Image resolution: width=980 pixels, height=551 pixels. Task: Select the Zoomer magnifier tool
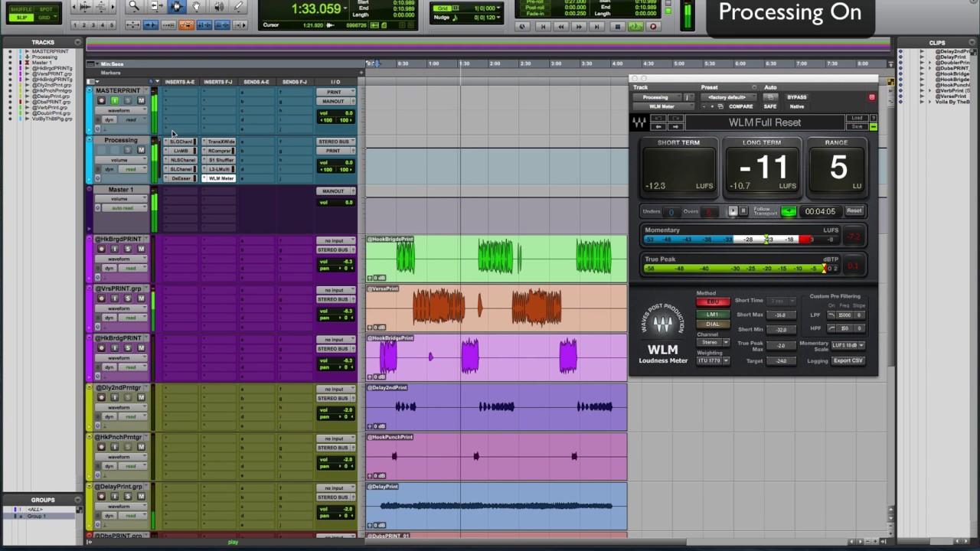coord(135,7)
